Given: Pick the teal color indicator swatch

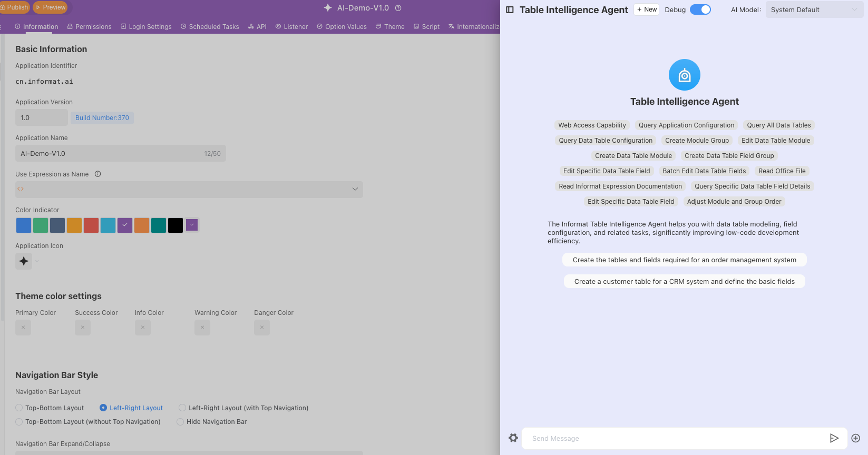Looking at the screenshot, I should coord(159,225).
